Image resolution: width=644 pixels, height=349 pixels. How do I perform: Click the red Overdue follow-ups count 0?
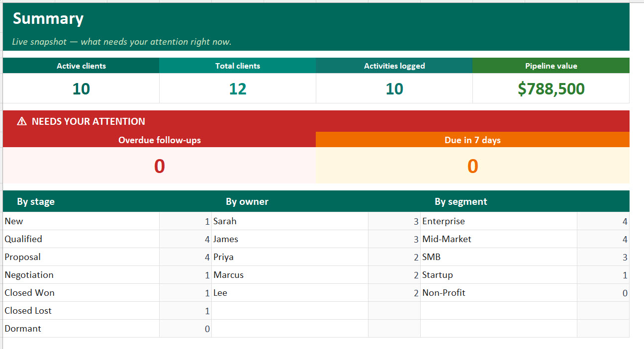coord(160,166)
